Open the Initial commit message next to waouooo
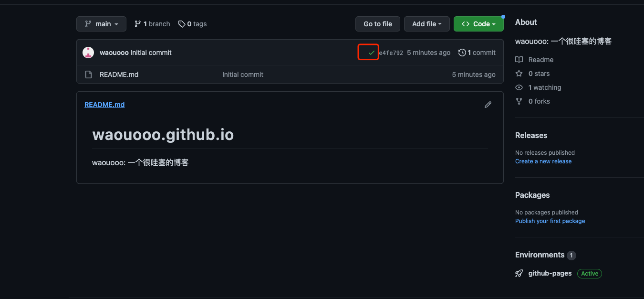 (151, 53)
